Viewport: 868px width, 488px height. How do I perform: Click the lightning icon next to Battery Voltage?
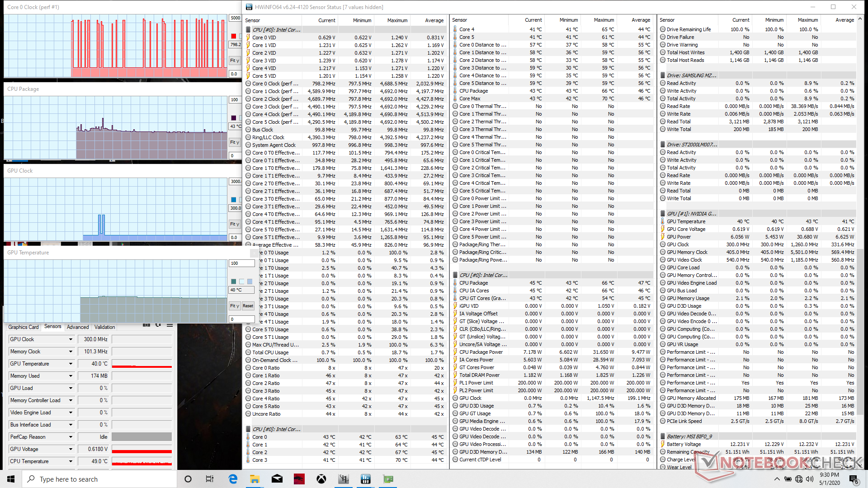pyautogui.click(x=662, y=444)
